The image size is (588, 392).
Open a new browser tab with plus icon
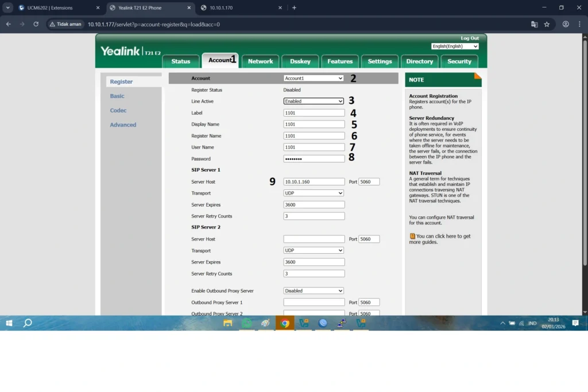point(295,8)
